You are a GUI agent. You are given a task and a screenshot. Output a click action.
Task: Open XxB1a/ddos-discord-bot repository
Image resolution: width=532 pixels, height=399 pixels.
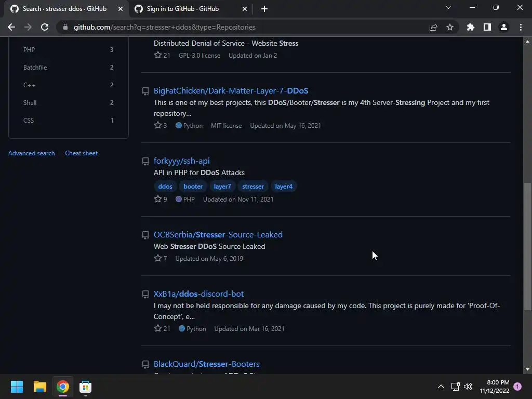click(198, 294)
